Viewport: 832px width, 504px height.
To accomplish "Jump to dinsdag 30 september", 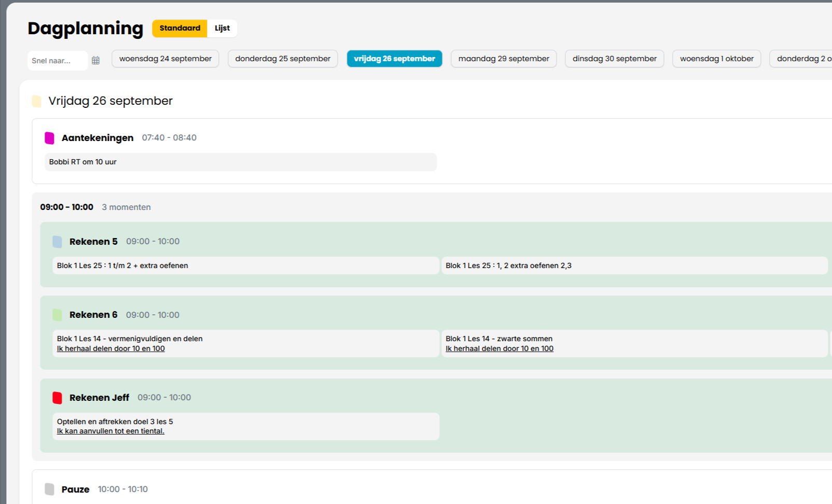I will coord(614,59).
